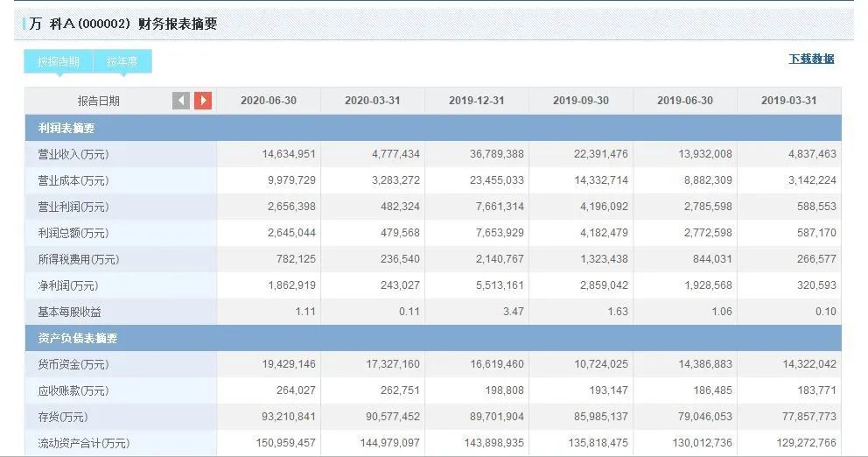Click current assets value 150,959,457
The height and width of the screenshot is (457, 868).
coord(285,443)
